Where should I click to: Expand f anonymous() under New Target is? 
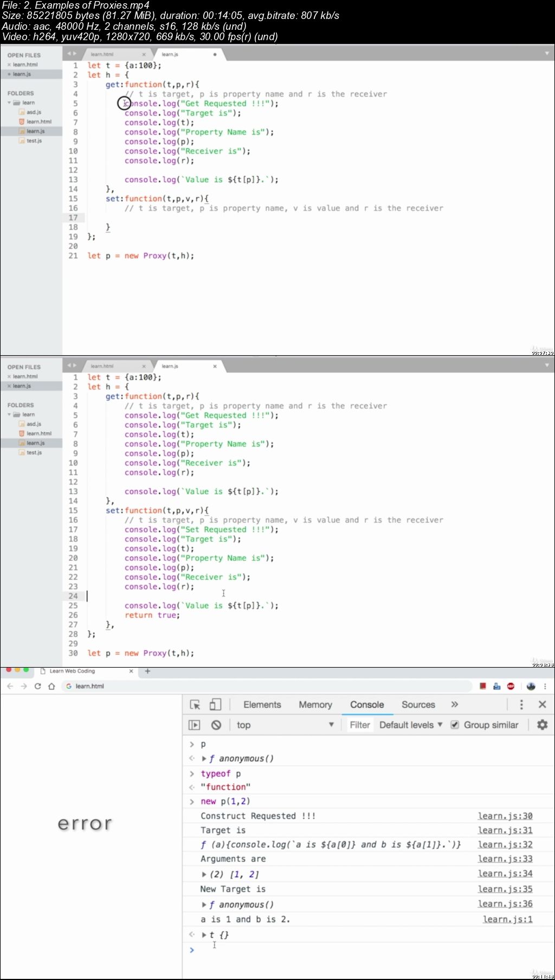coord(204,905)
